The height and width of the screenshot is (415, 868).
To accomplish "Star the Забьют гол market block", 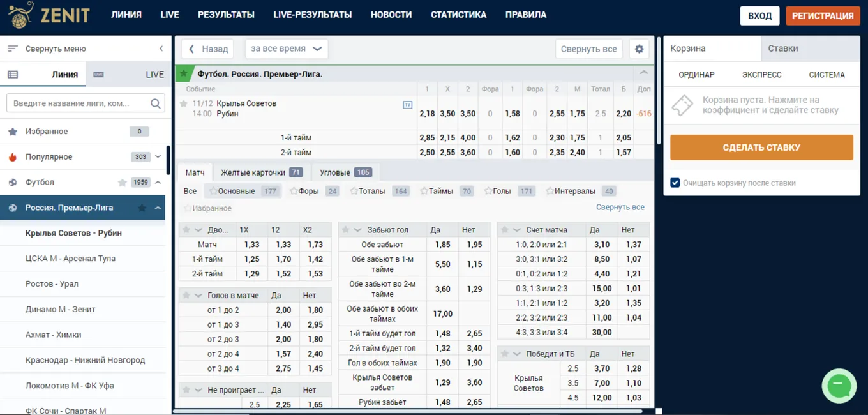I will point(345,230).
